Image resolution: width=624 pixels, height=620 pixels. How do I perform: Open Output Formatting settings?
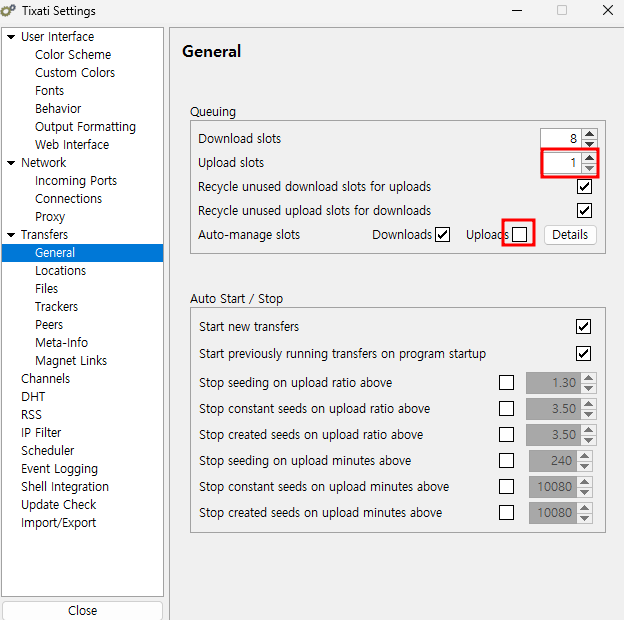pyautogui.click(x=85, y=127)
